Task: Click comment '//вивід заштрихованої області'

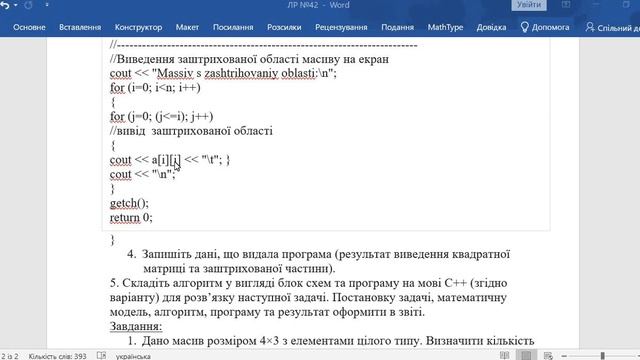Action: coord(191,131)
